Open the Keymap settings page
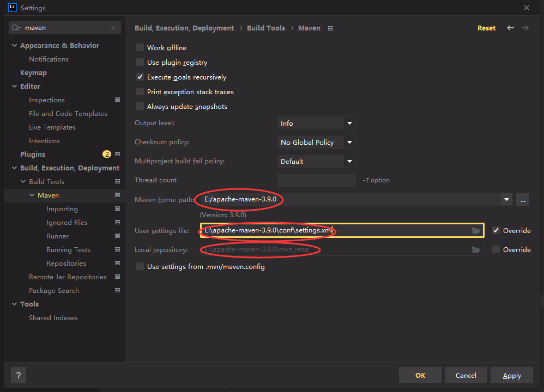This screenshot has width=544, height=392. [x=33, y=73]
